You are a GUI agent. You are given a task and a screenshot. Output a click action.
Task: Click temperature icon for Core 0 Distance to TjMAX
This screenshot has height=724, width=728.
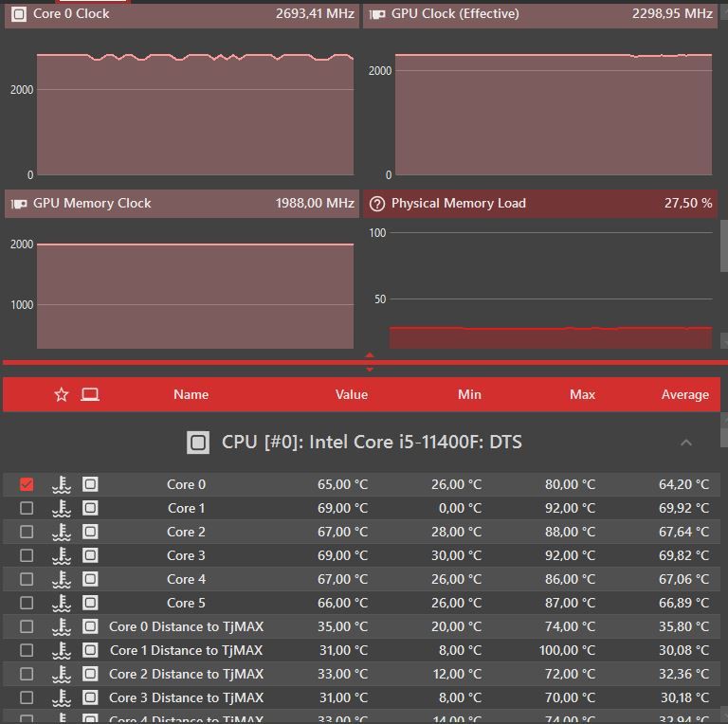tap(62, 626)
